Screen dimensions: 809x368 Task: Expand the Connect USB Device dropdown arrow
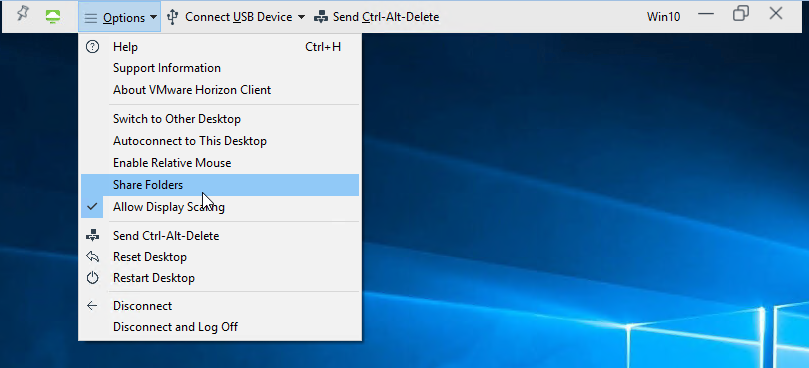click(301, 18)
